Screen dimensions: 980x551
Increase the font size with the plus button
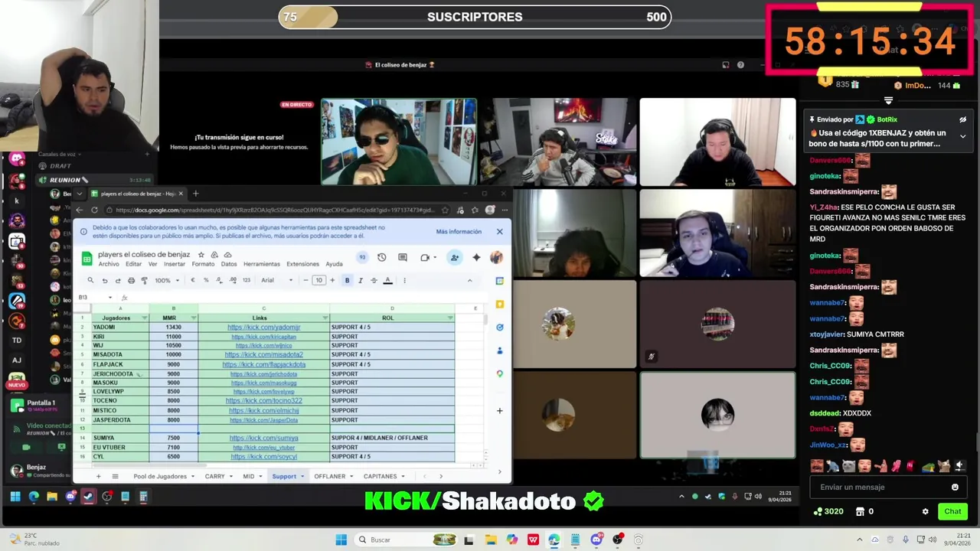(x=332, y=280)
